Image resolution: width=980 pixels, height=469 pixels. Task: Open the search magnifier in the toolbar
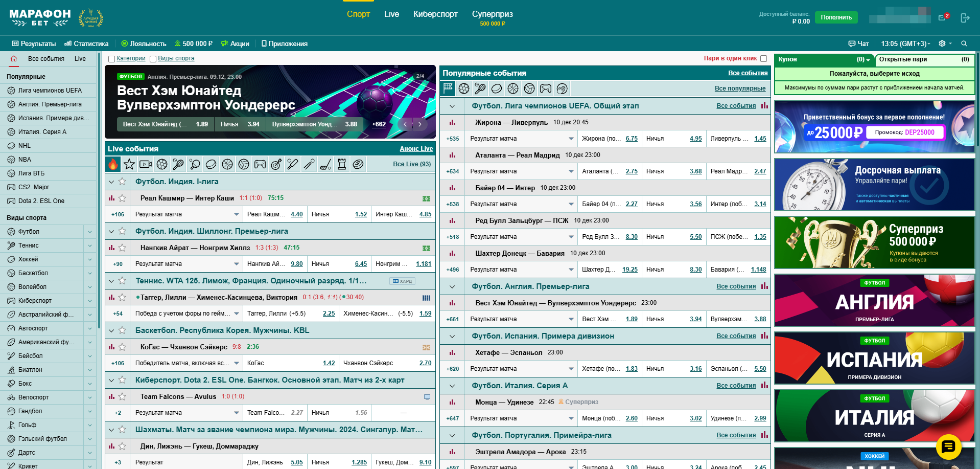tap(964, 43)
